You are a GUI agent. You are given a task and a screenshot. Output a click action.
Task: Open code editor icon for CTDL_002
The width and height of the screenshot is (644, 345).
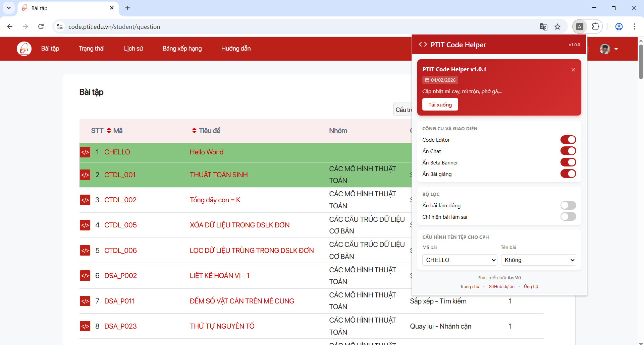(85, 200)
